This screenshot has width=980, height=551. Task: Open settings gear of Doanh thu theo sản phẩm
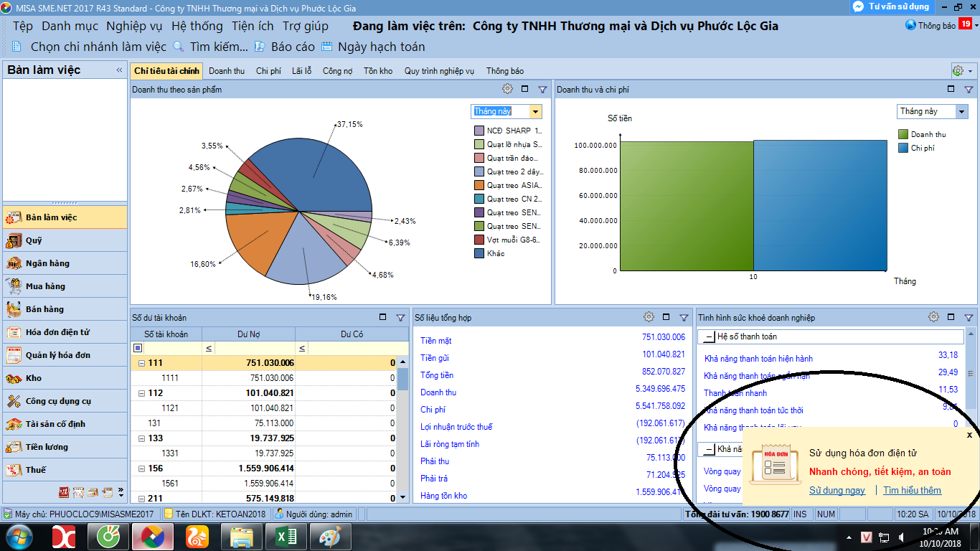coord(507,89)
